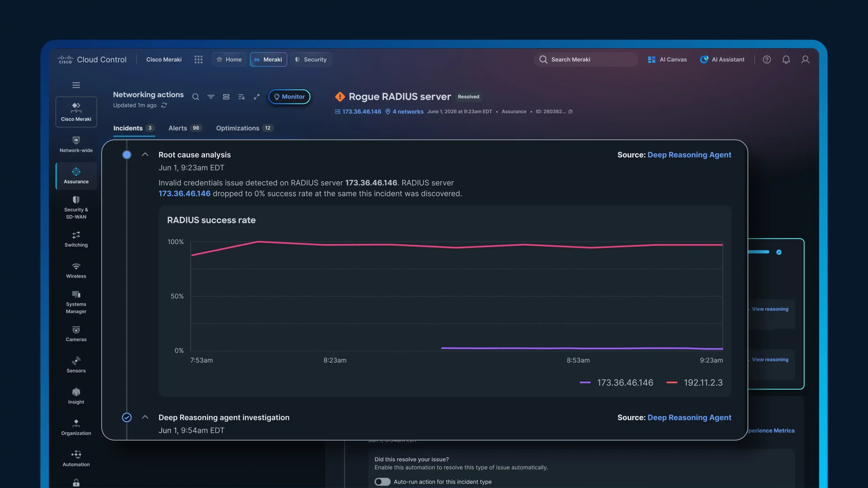The image size is (868, 488).
Task: Open Insight in the sidebar
Action: pos(76,396)
